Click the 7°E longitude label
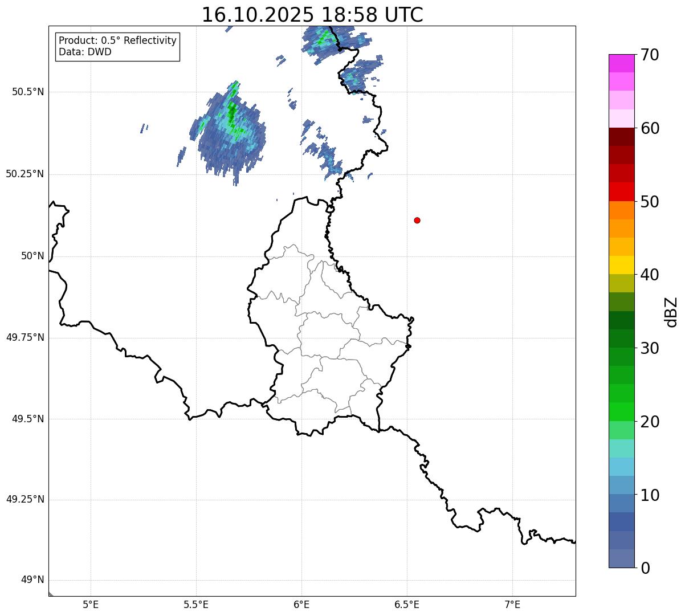 (512, 604)
